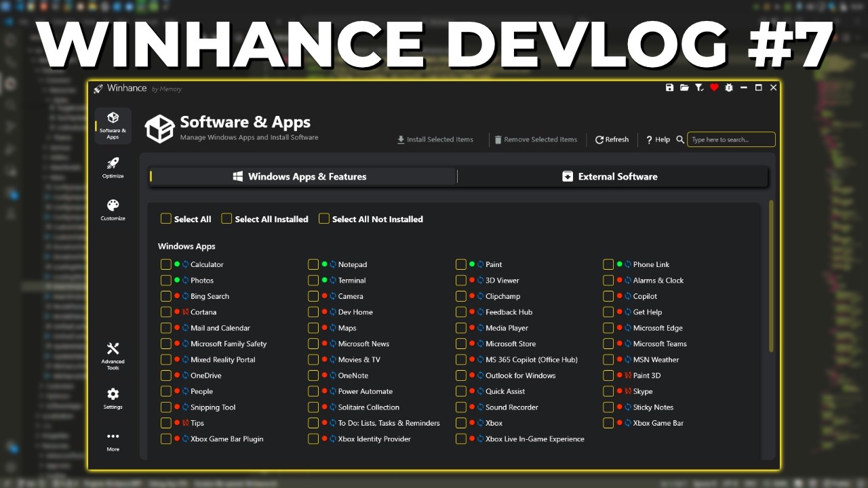Click the MS 365 Copilot (Office Hub) label
The image size is (868, 488).
click(x=532, y=360)
